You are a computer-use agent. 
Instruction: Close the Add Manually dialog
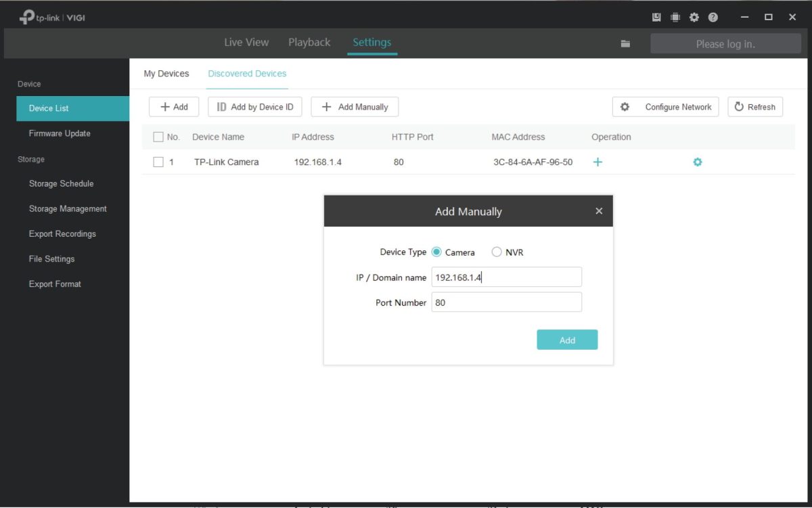tap(599, 210)
